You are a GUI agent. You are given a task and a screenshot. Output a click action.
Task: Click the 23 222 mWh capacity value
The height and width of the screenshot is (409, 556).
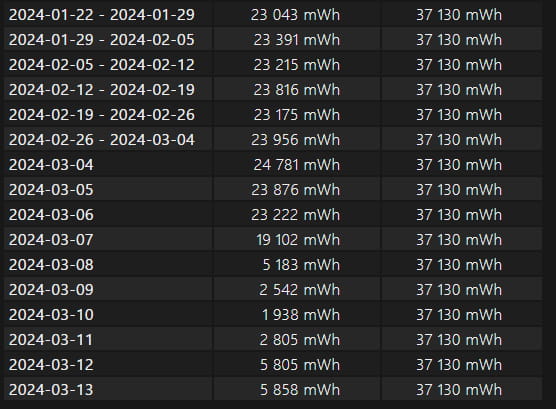click(295, 215)
